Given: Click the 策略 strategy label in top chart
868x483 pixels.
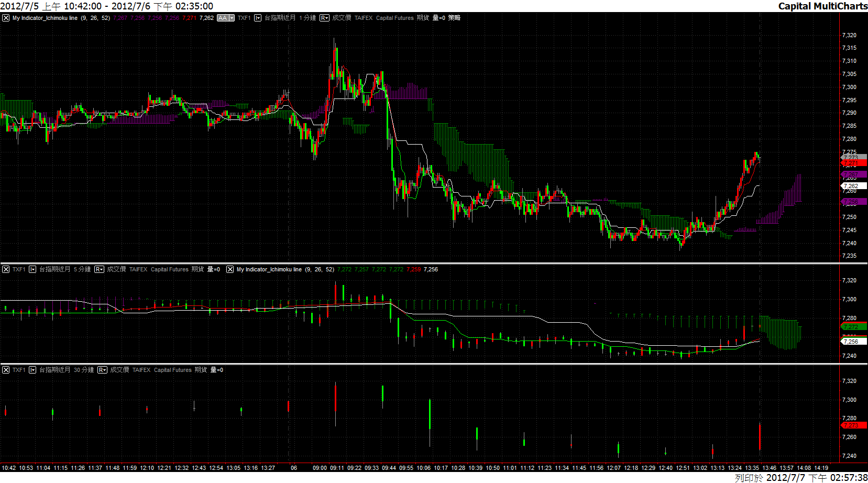Looking at the screenshot, I should click(454, 18).
